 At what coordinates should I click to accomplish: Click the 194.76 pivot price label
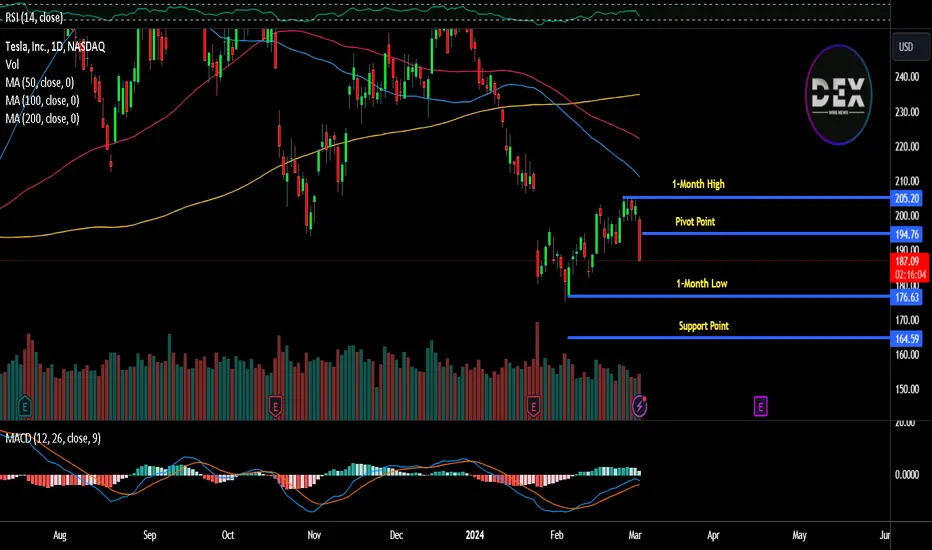pos(906,234)
